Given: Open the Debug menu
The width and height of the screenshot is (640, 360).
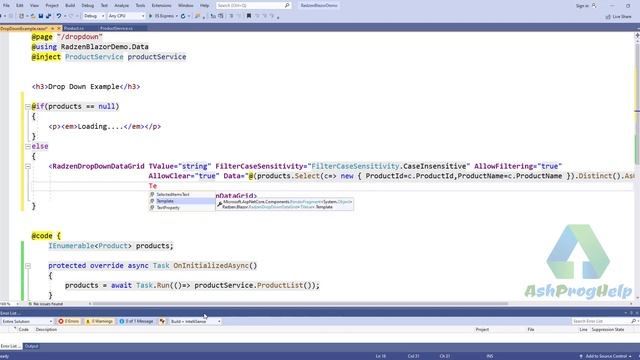Looking at the screenshot, I should pyautogui.click(x=87, y=5).
